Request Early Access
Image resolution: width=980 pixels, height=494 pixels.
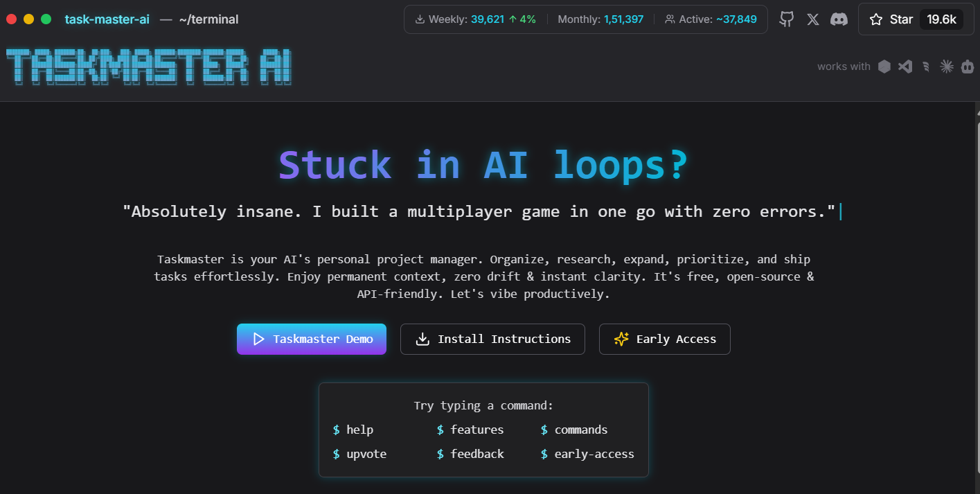pos(665,339)
